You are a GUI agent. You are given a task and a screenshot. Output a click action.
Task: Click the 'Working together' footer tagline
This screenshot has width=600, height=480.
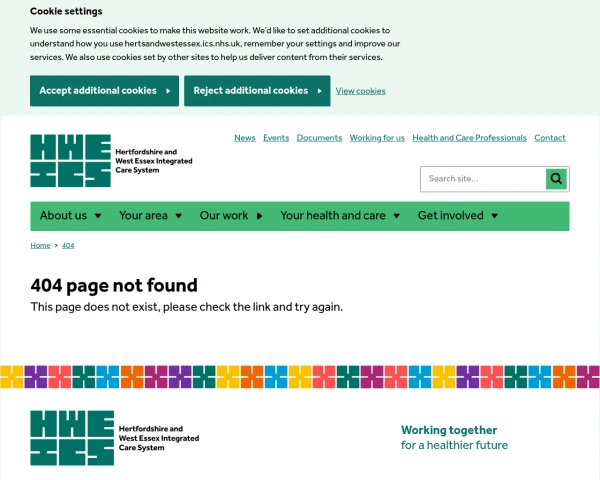449,430
